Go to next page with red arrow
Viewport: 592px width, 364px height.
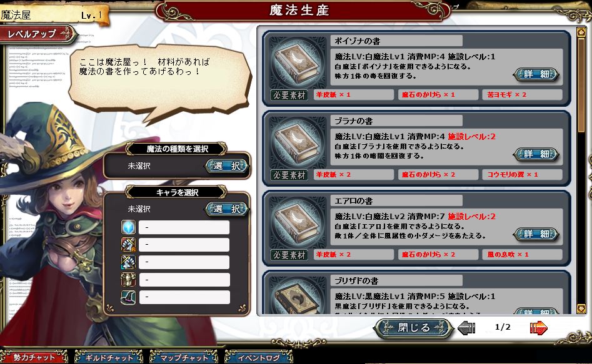click(x=538, y=327)
